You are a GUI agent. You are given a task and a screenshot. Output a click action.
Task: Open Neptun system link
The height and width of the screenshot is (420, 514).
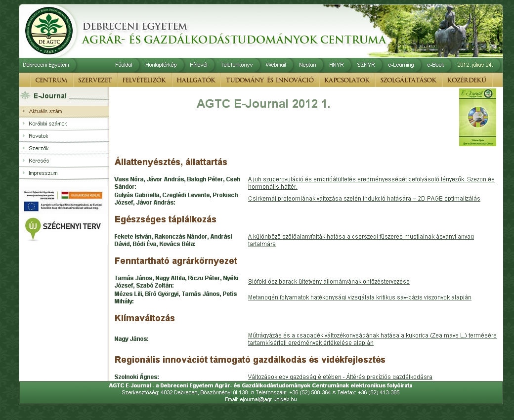[307, 65]
